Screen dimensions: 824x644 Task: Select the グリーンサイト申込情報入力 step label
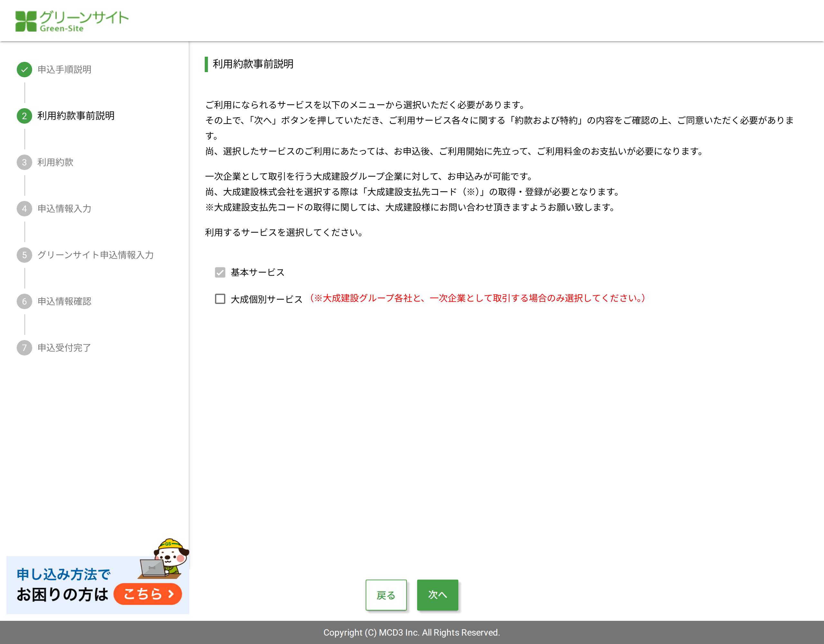coord(96,255)
